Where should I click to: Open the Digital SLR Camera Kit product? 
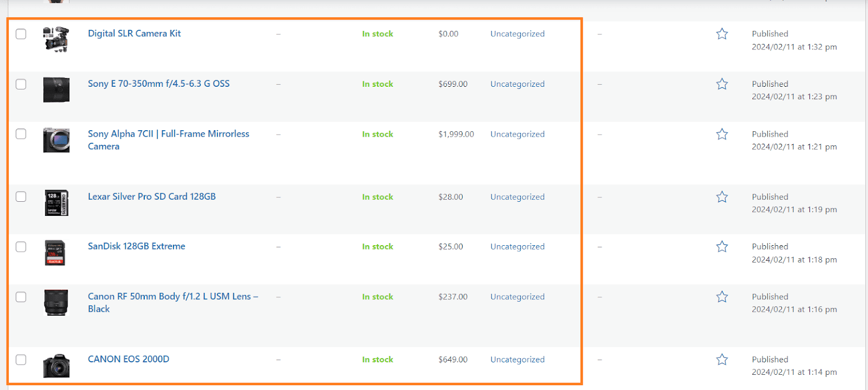tap(134, 34)
